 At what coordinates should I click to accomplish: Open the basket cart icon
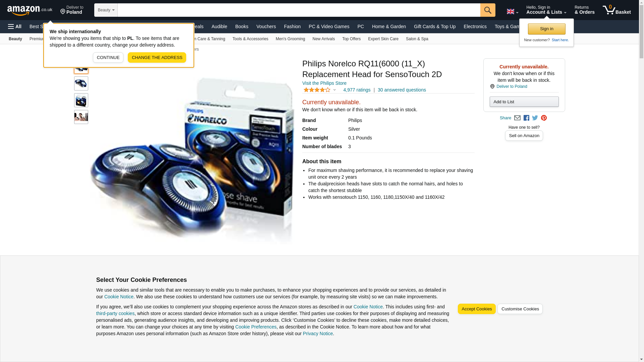(616, 10)
